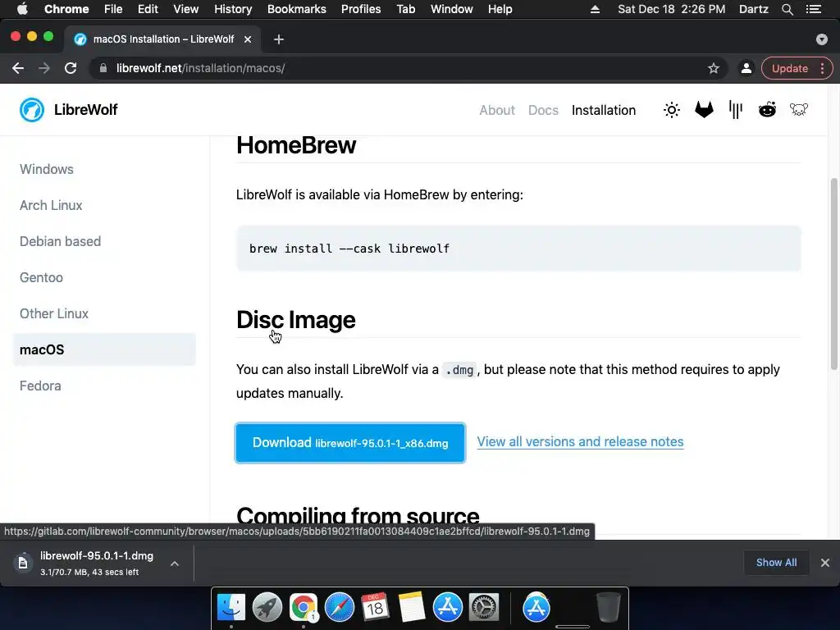Open Trash in the Dock
This screenshot has height=630, width=840.
(609, 608)
